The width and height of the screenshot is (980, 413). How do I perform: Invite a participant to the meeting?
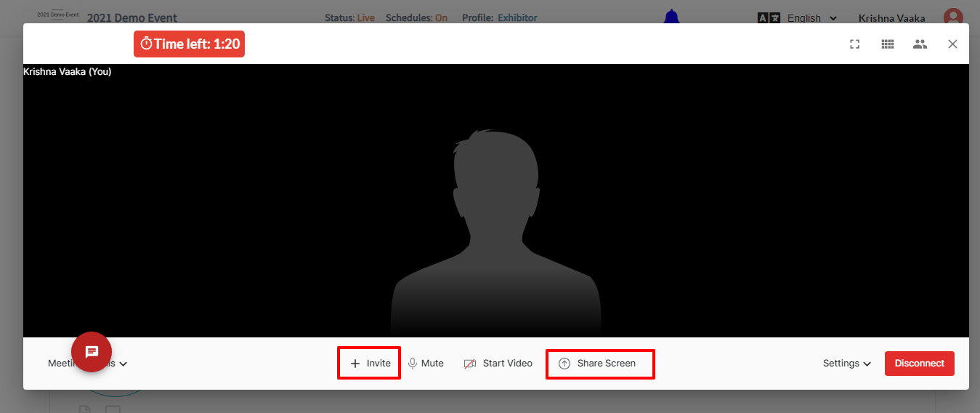[x=370, y=364]
